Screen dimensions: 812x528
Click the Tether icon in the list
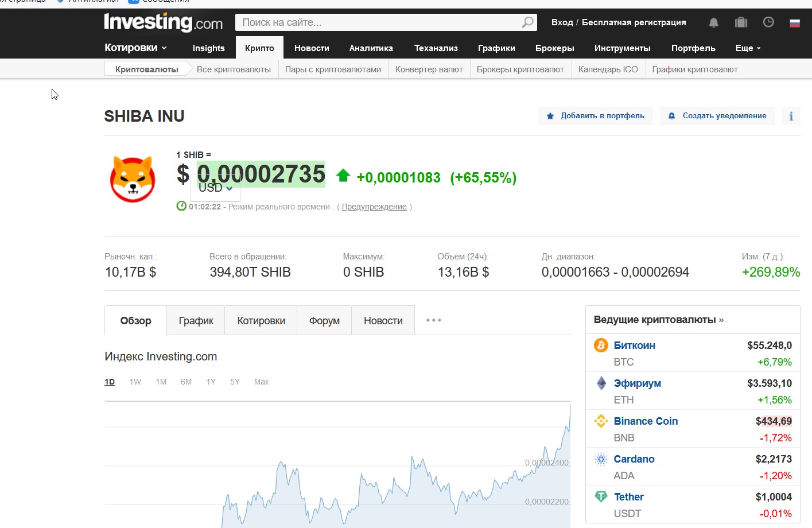pos(601,496)
